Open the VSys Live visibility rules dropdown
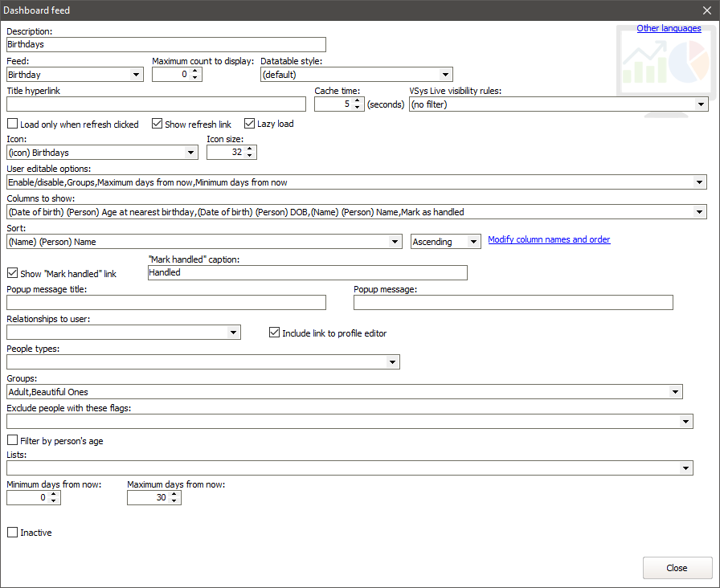The width and height of the screenshot is (720, 588). (700, 104)
